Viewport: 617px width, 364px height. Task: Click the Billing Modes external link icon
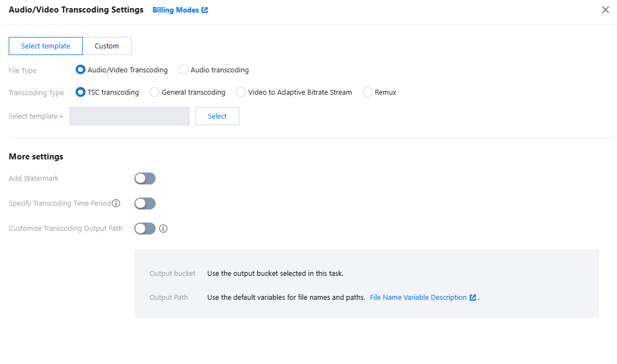coord(205,10)
